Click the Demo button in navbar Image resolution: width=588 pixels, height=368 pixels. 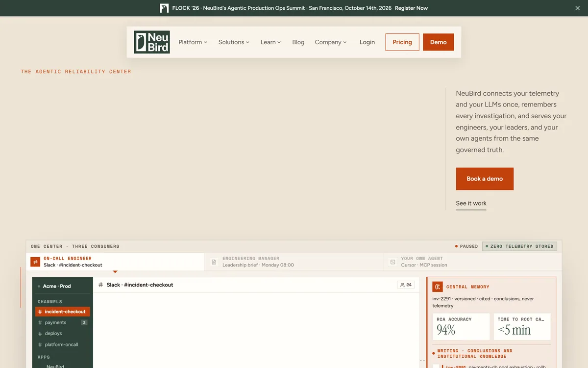[439, 42]
